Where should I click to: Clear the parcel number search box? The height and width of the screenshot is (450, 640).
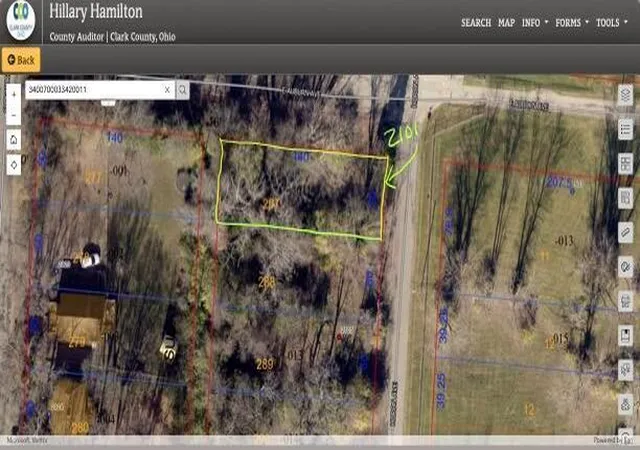point(167,90)
